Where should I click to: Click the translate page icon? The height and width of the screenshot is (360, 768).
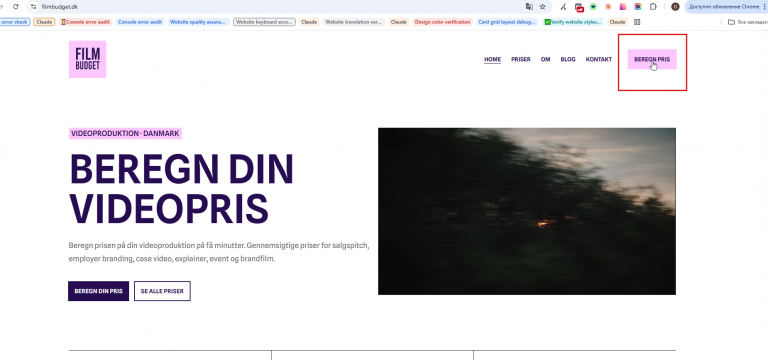pos(529,7)
